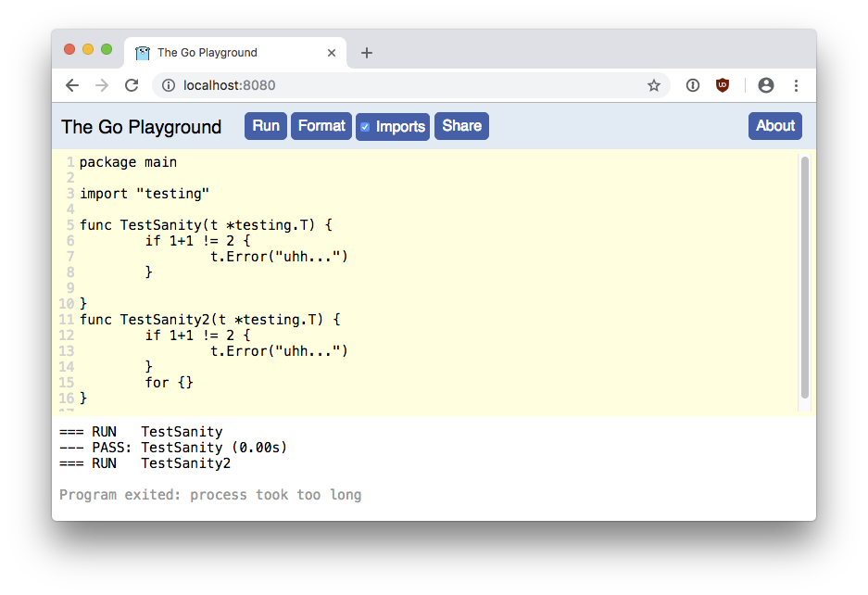Click the editor scrollbar thumb

(805, 277)
